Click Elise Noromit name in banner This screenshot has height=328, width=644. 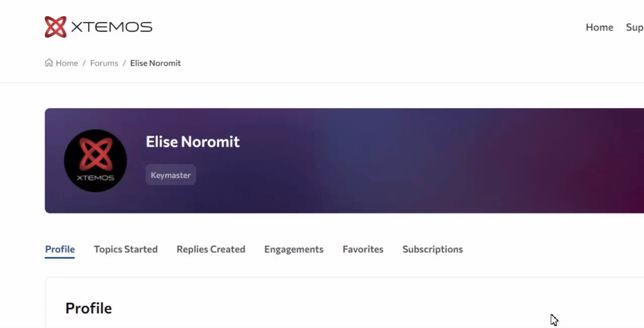[x=193, y=142]
